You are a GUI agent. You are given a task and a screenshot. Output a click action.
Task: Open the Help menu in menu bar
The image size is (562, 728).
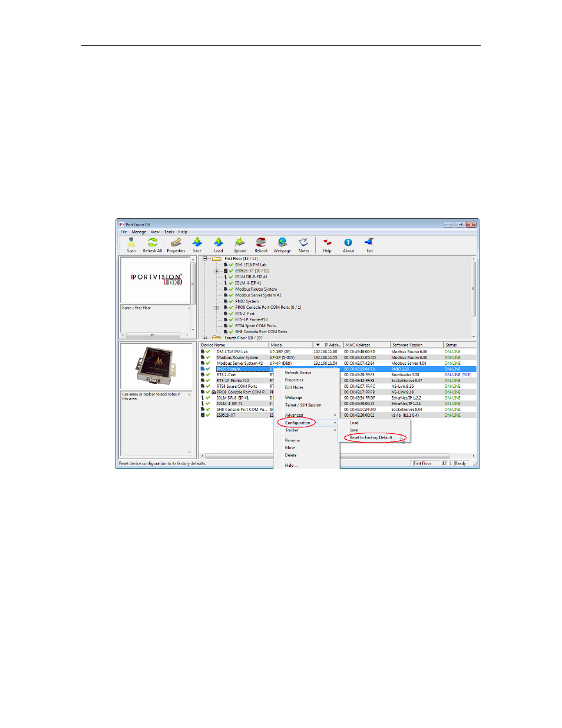click(183, 232)
